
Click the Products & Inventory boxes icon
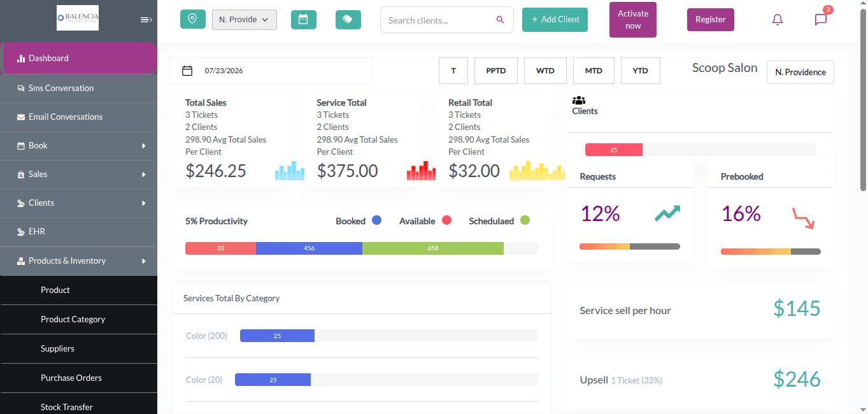point(21,261)
